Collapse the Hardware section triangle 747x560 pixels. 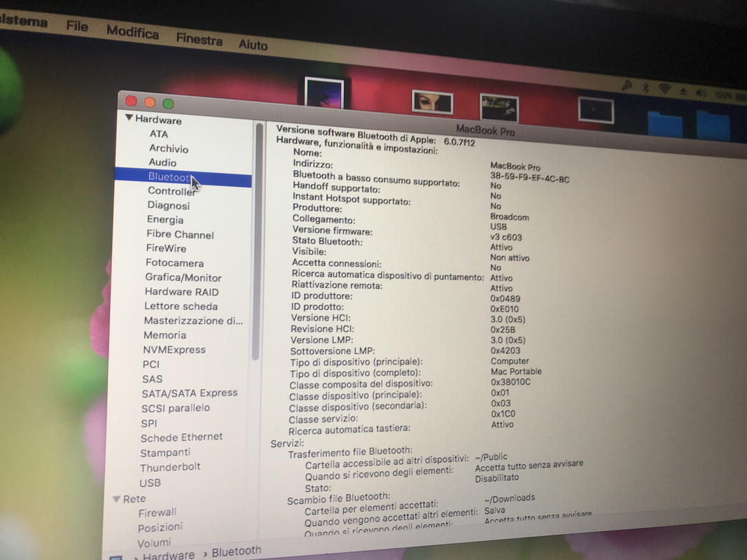click(x=129, y=117)
